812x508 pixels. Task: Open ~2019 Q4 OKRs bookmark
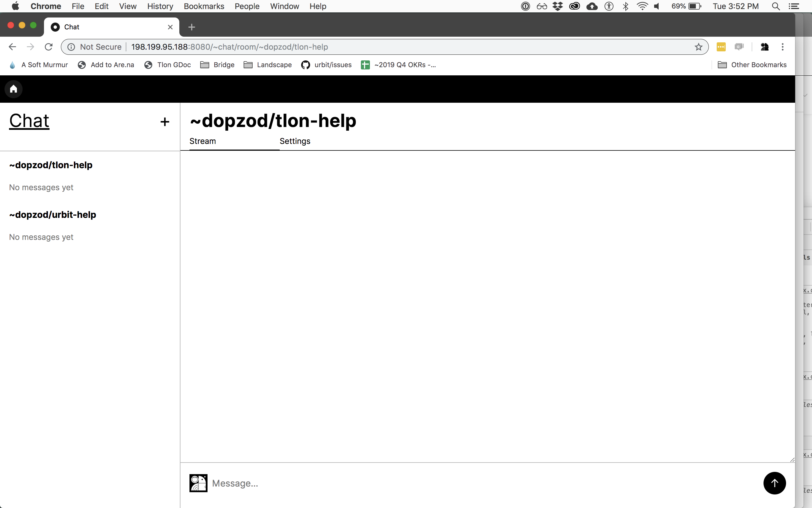[399, 65]
